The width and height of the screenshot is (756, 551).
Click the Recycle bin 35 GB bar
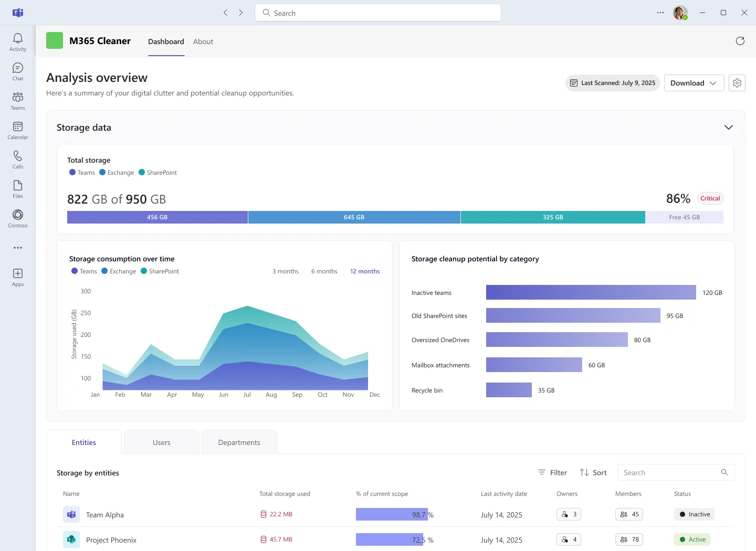[x=509, y=390]
